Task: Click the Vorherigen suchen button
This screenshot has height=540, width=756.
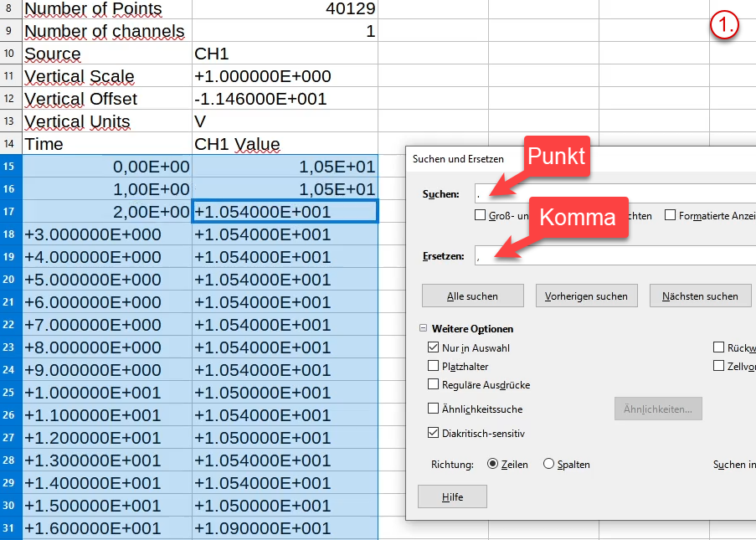Action: [586, 296]
